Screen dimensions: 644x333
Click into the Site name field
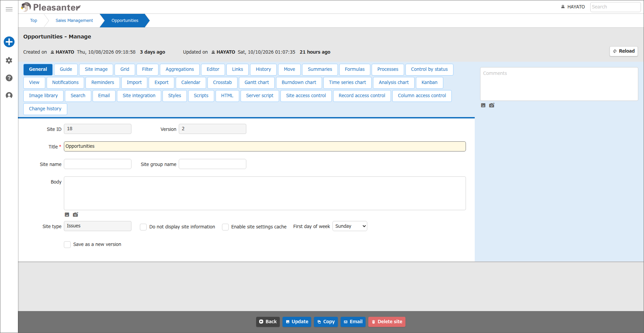point(98,164)
